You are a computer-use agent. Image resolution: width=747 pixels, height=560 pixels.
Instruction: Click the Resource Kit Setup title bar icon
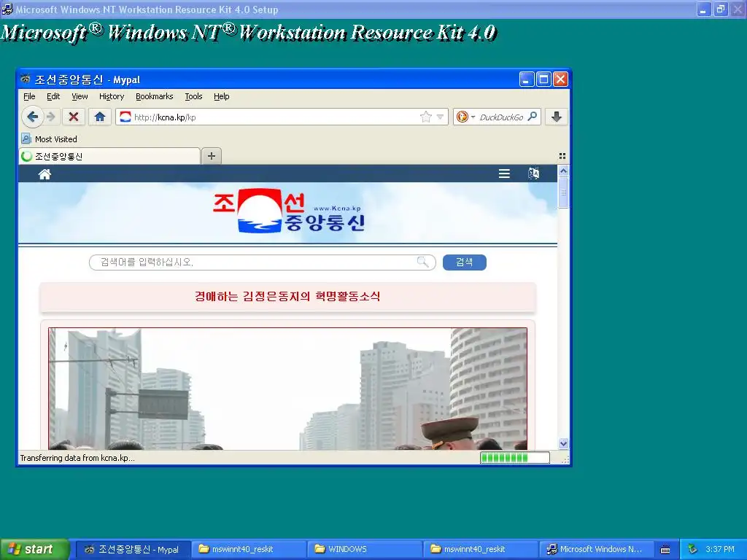coord(7,9)
